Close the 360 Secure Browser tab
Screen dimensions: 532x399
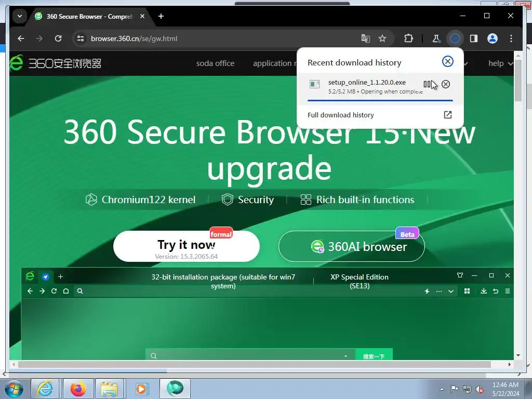(x=142, y=16)
